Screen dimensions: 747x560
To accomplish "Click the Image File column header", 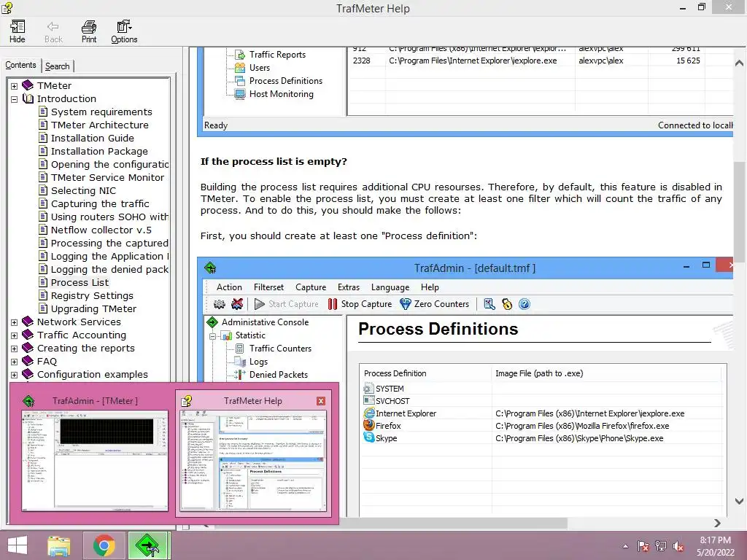I will 606,373.
